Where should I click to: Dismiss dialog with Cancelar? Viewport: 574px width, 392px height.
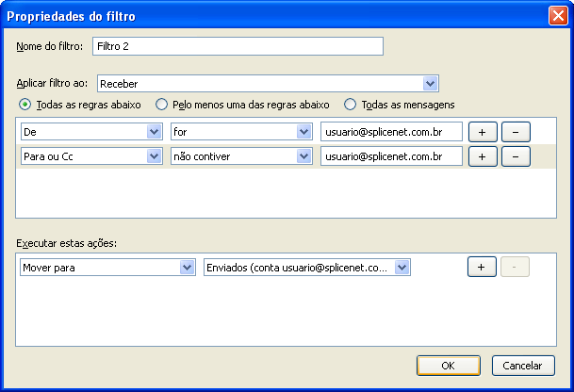coord(523,366)
